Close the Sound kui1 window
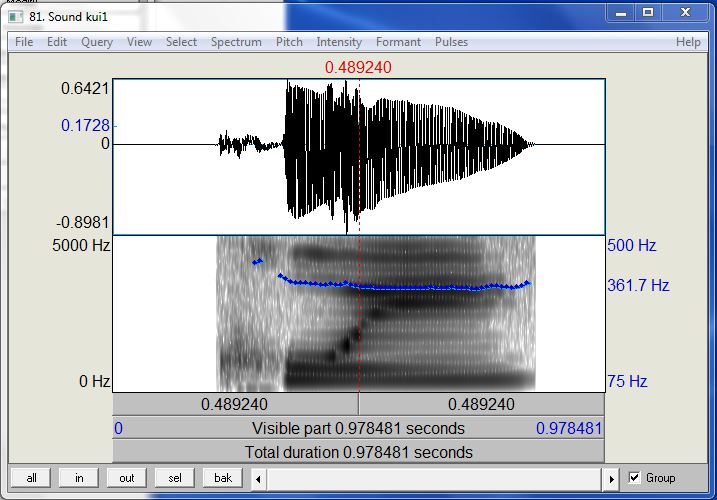Viewport: 717px width, 500px height. [685, 13]
